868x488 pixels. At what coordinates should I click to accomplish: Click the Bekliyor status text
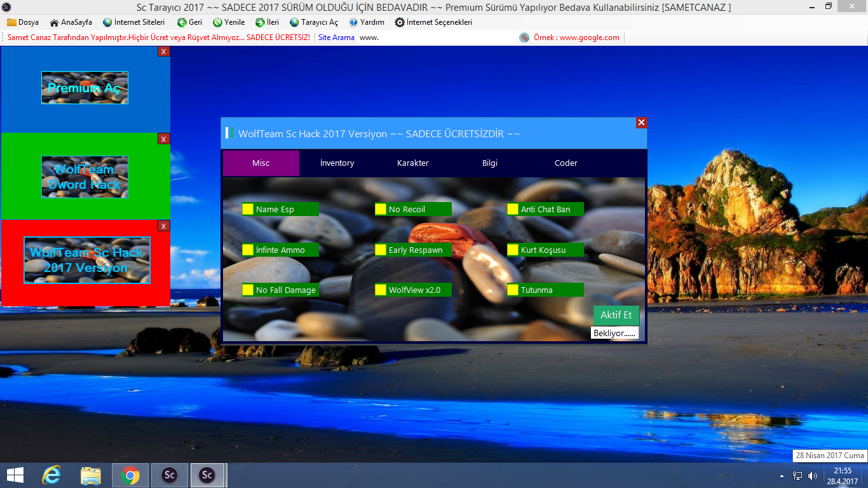(x=614, y=333)
